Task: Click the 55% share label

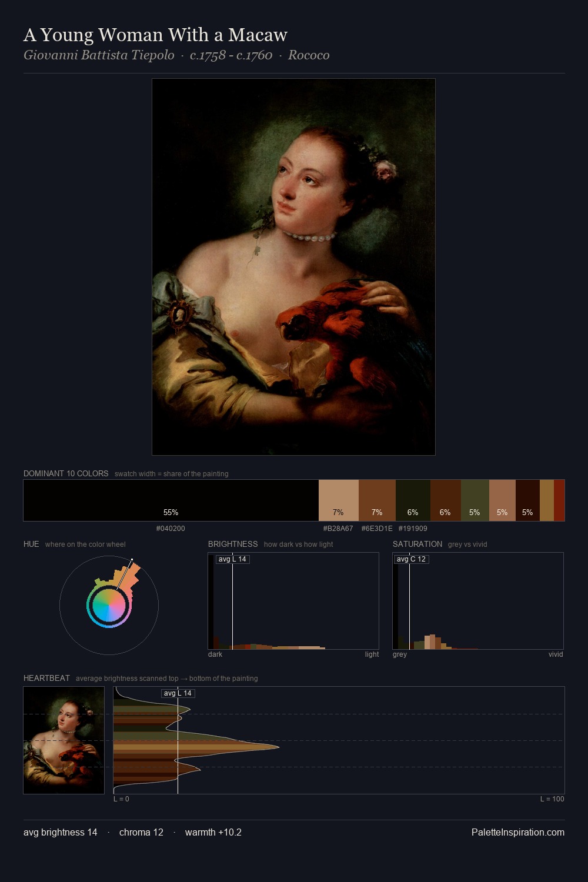Action: coord(171,512)
